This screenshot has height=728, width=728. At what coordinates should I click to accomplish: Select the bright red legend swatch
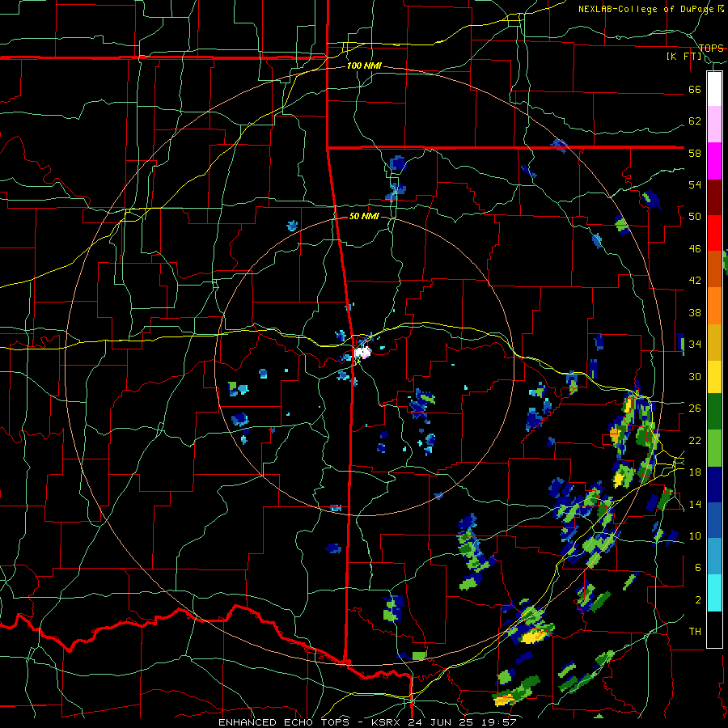(714, 233)
